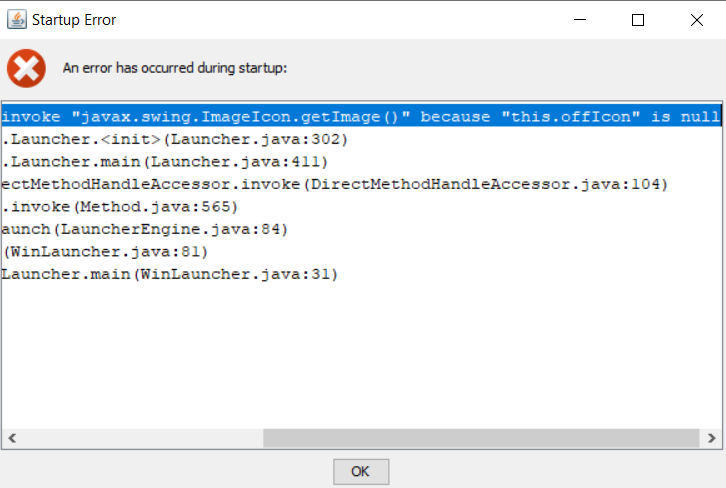Screen dimensions: 726x488
Task: Click the horizontal scrollbar left arrow
Action: point(12,438)
